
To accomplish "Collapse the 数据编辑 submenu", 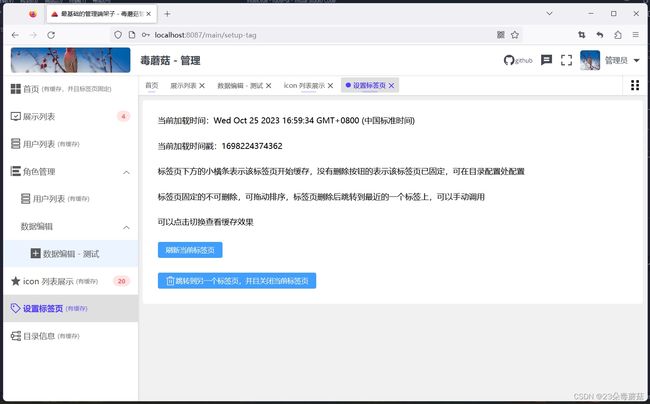I will tap(126, 227).
